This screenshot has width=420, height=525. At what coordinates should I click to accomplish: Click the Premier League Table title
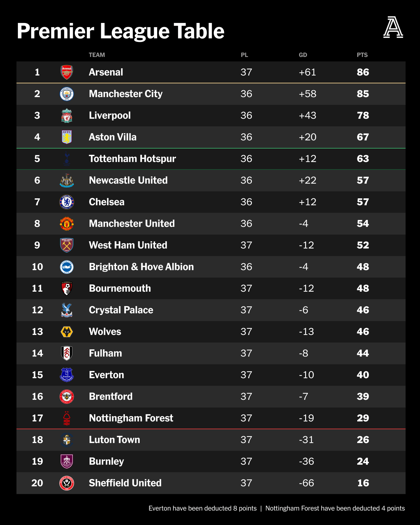pos(120,31)
